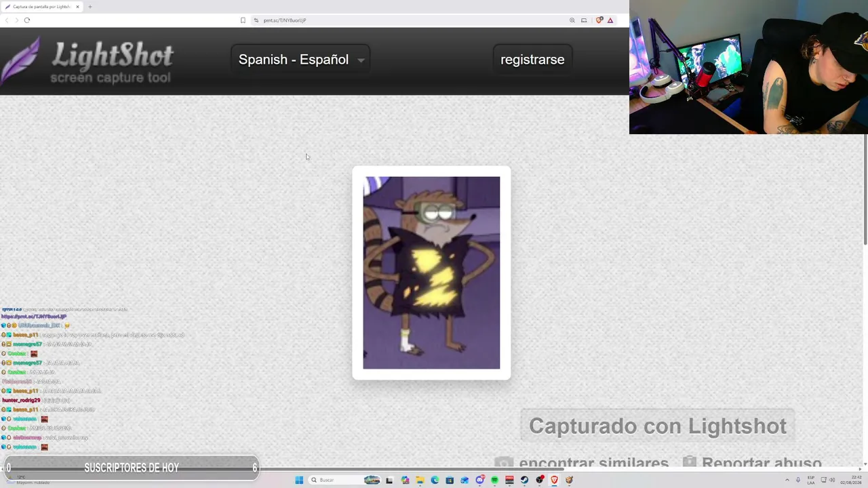The image size is (868, 488).
Task: Click the registrarse button
Action: (x=532, y=60)
